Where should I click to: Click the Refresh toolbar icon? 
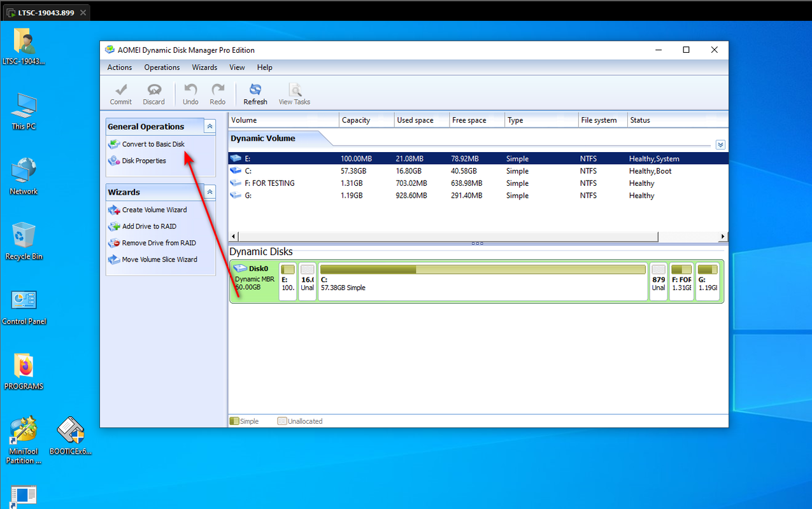pyautogui.click(x=255, y=90)
